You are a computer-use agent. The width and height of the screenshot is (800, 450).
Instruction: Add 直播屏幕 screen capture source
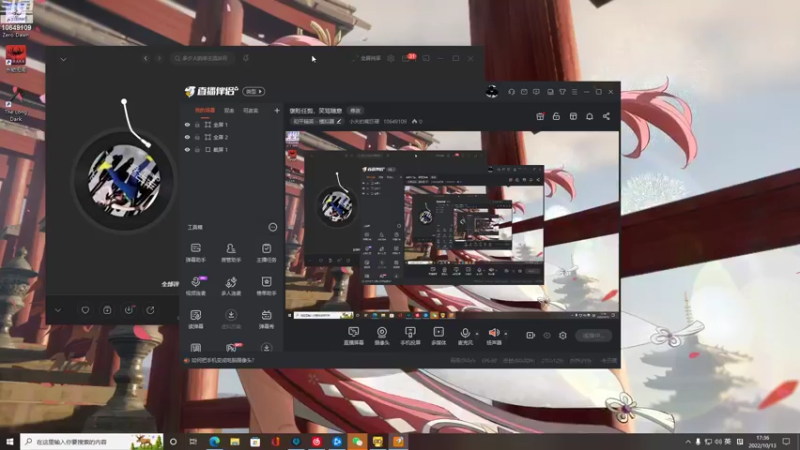(354, 336)
